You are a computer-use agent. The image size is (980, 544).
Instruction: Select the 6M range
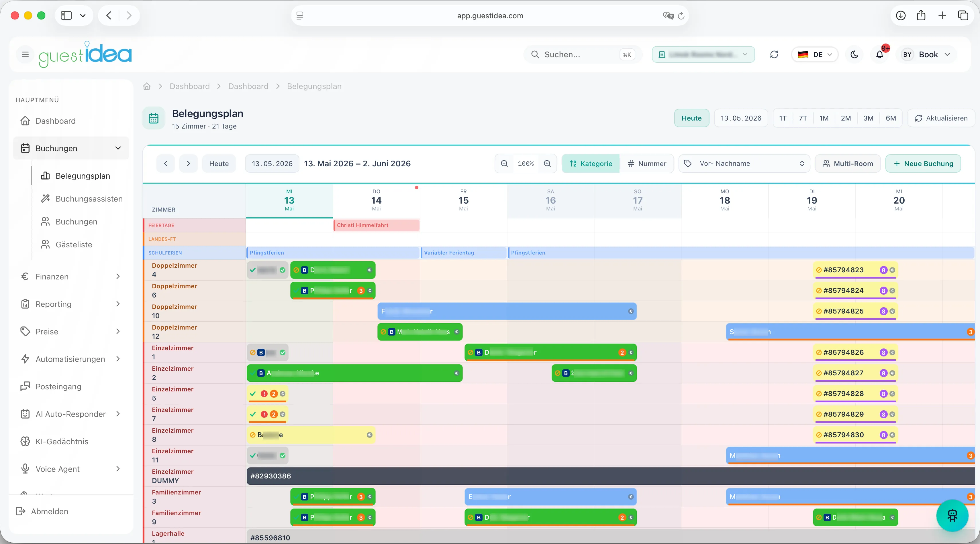pos(891,118)
